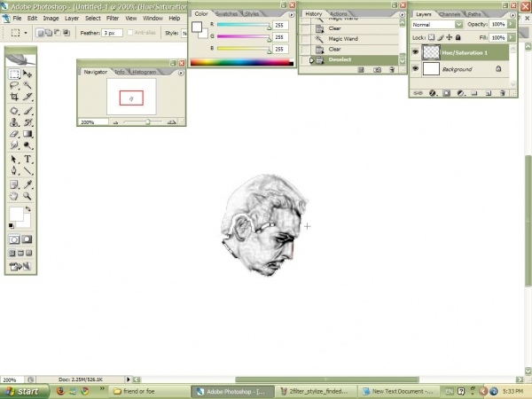Screen dimensions: 532x399
Task: Select the Type tool
Action: tap(27, 159)
